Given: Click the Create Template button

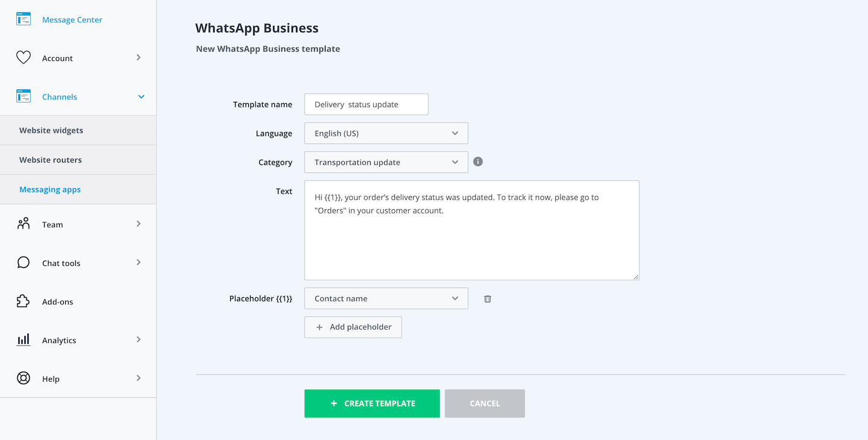Looking at the screenshot, I should point(372,403).
